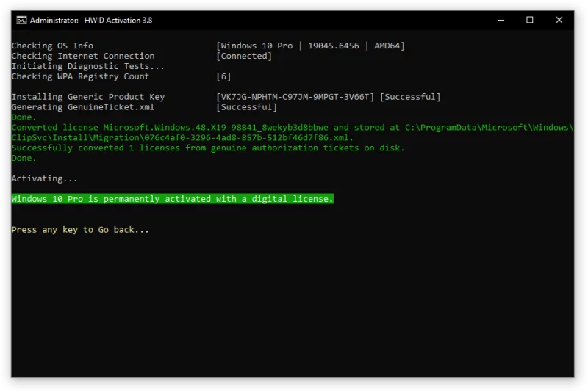Click the 'Generating GenuineTicket.xml' line

82,107
